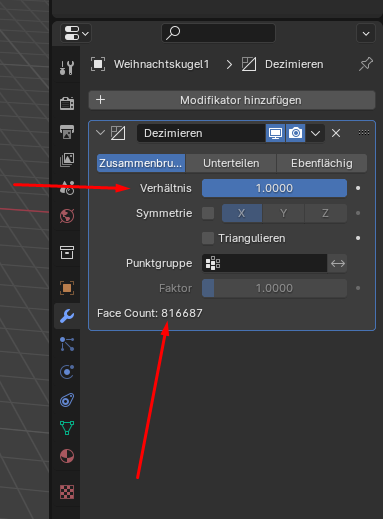Open the Material properties tab
This screenshot has height=519, width=383.
[x=67, y=456]
